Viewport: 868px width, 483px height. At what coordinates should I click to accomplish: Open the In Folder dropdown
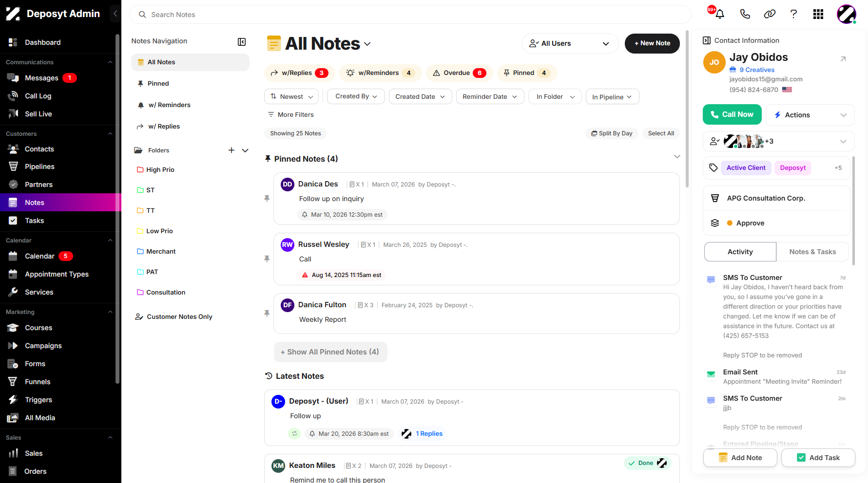coord(555,96)
